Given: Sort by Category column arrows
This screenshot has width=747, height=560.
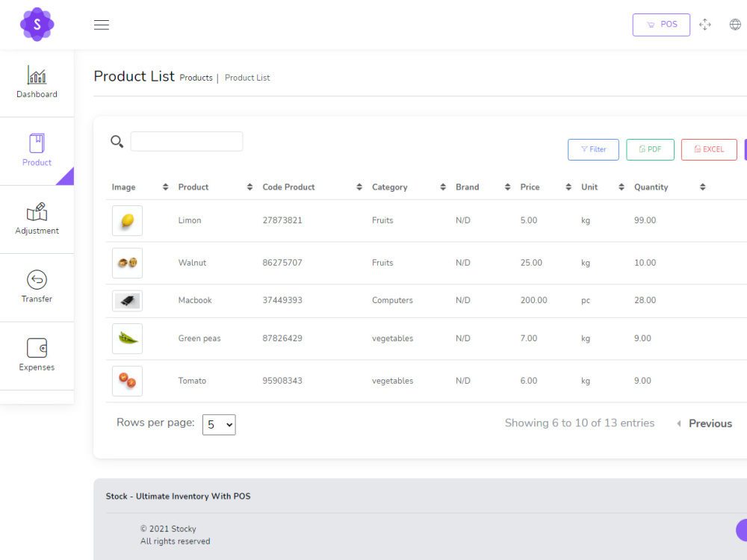Looking at the screenshot, I should click(x=443, y=187).
